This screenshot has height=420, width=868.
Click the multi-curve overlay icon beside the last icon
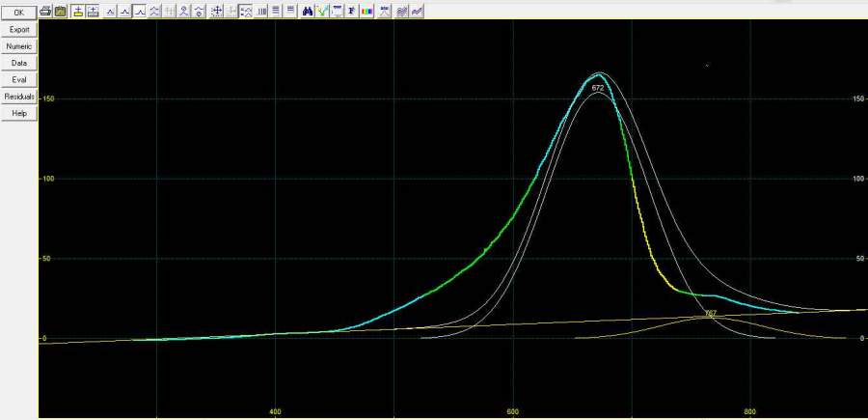click(401, 11)
